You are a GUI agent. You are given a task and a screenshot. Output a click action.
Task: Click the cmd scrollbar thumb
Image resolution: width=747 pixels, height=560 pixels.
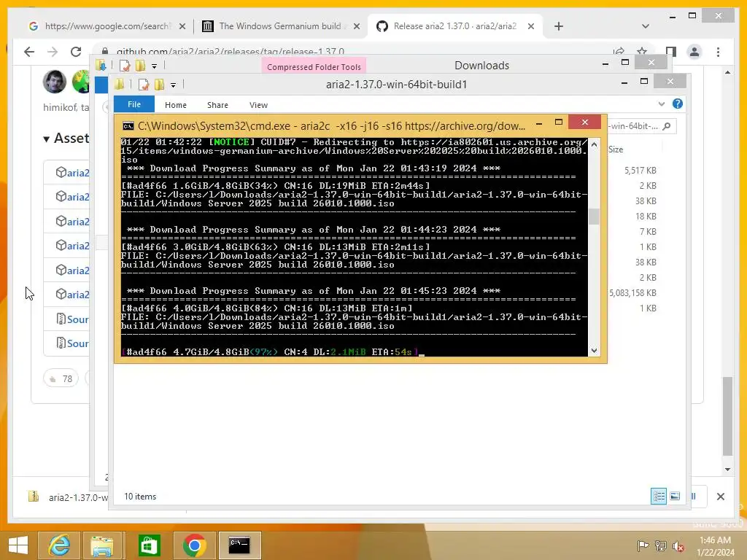[594, 216]
